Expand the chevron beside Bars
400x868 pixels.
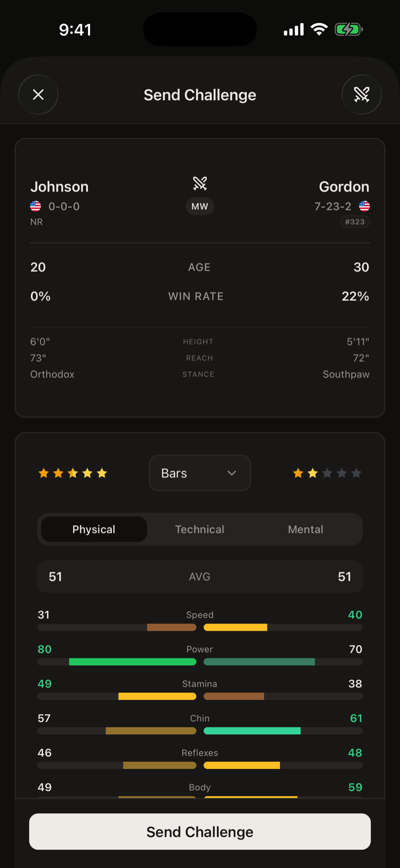pos(231,473)
